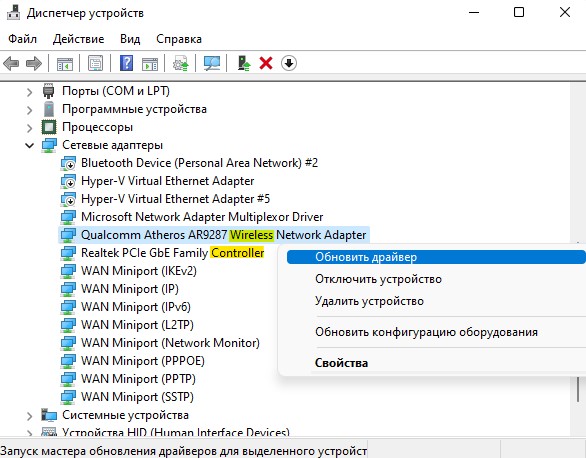586x458 pixels.
Task: Click the scan for hardware changes monitor icon
Action: coord(212,63)
